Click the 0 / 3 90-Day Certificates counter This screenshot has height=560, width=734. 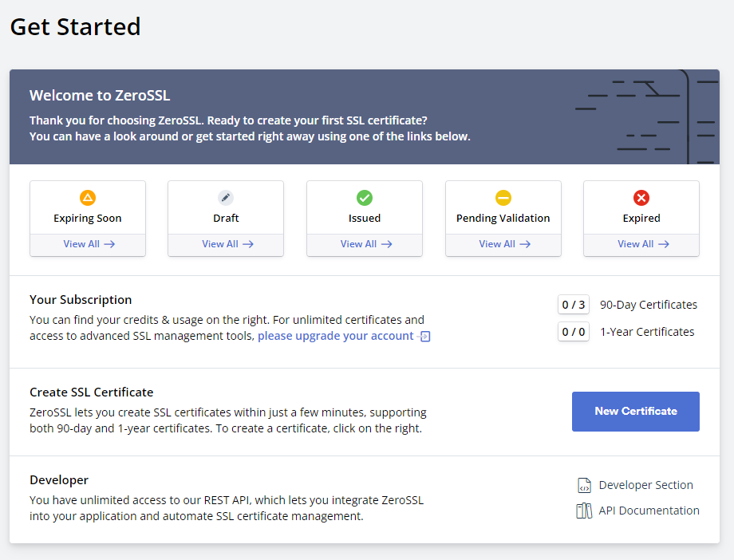click(574, 305)
